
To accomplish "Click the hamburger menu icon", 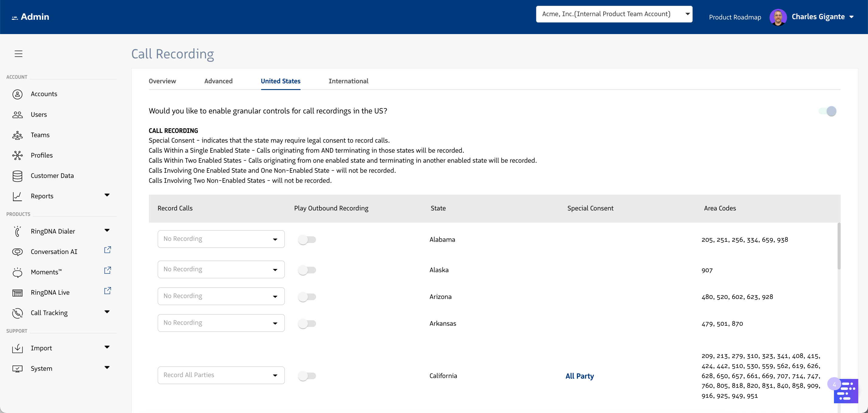I will [19, 54].
